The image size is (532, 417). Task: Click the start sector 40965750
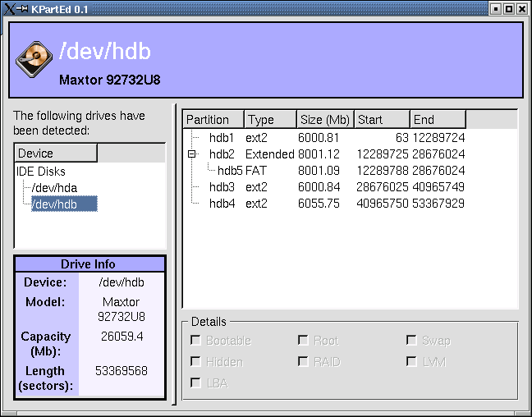[383, 204]
